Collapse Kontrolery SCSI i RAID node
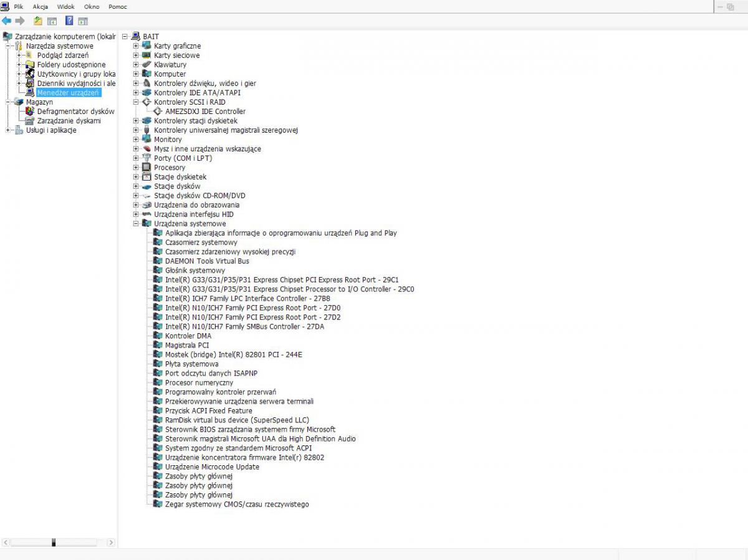 tap(136, 102)
